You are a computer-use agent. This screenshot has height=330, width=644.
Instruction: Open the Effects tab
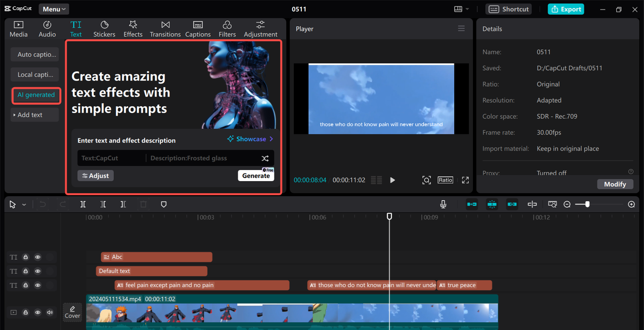coord(133,29)
